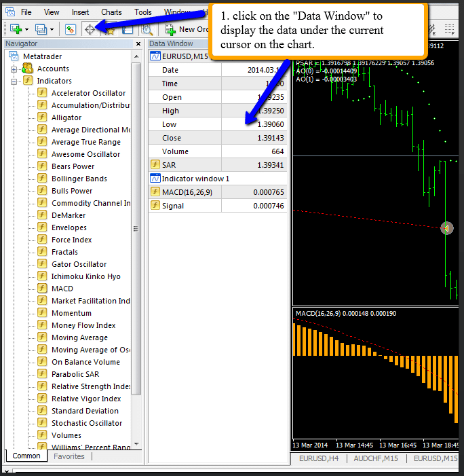Click the Force Index indicator icon
This screenshot has width=464, height=476.
(x=42, y=239)
